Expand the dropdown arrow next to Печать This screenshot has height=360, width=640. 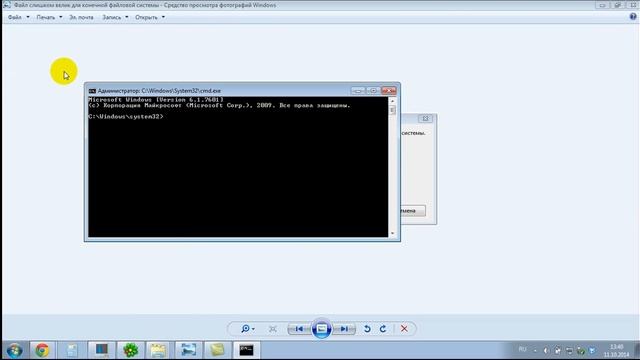click(x=60, y=17)
